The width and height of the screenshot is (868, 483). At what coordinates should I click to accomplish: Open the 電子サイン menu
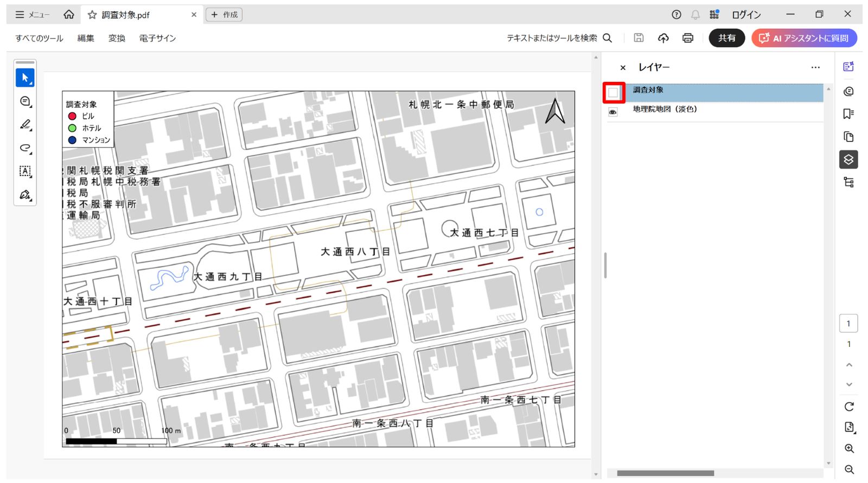click(x=157, y=38)
